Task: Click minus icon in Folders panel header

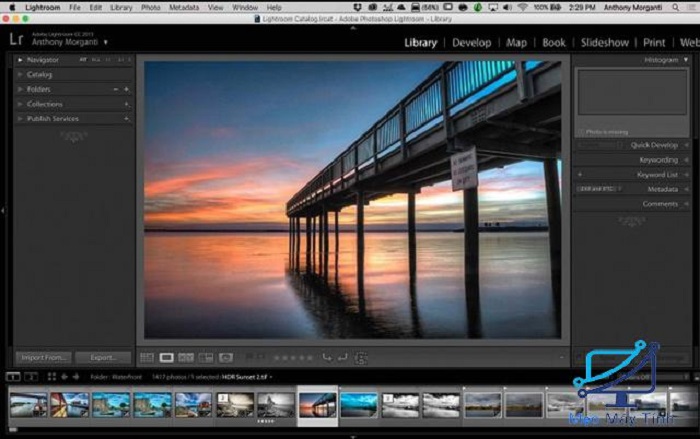Action: click(116, 89)
